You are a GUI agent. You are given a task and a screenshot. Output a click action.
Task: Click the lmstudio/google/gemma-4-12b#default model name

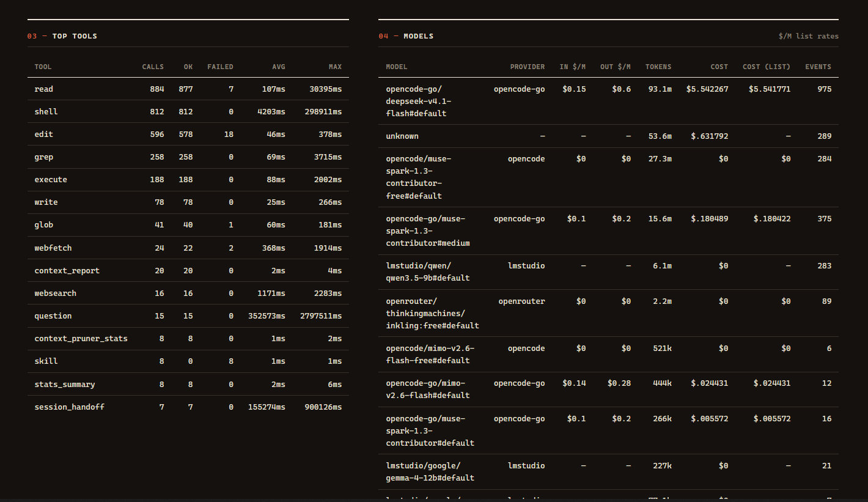430,472
